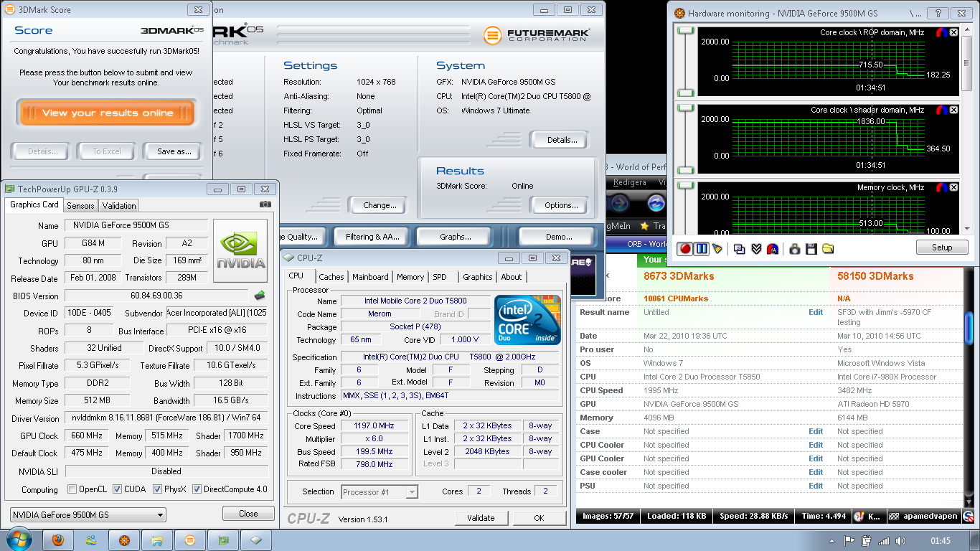Save BIOS using chip icon in GPU-Z

point(260,295)
